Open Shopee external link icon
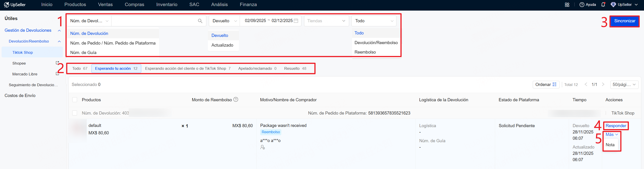 tap(57, 63)
